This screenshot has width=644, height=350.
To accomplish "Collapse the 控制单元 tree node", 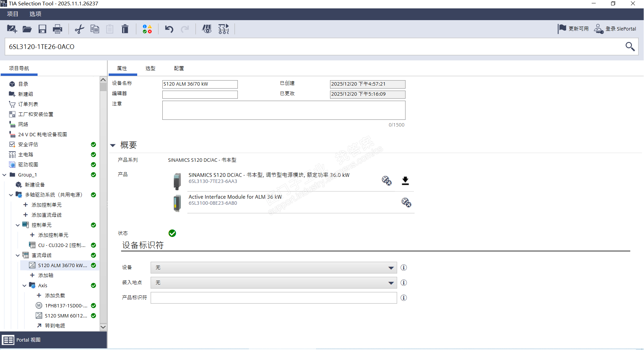I will tap(18, 225).
